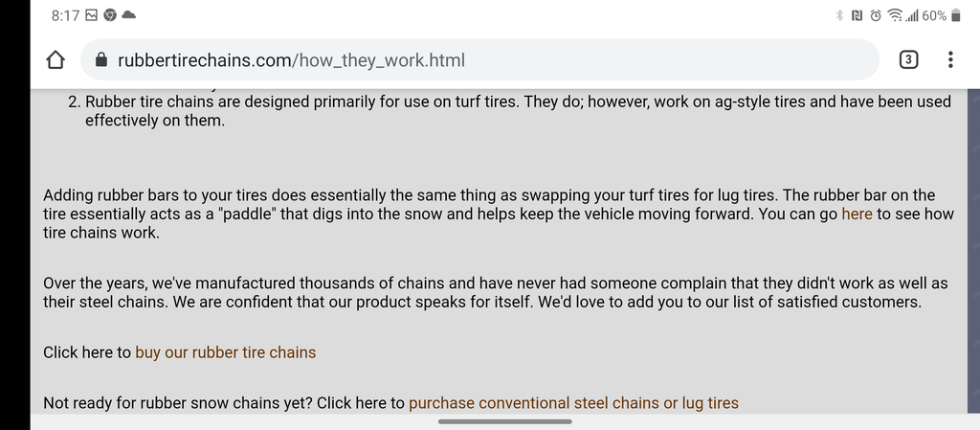This screenshot has height=430, width=980.
Task: Open Chrome's three-dot overflow menu
Action: pos(950,60)
